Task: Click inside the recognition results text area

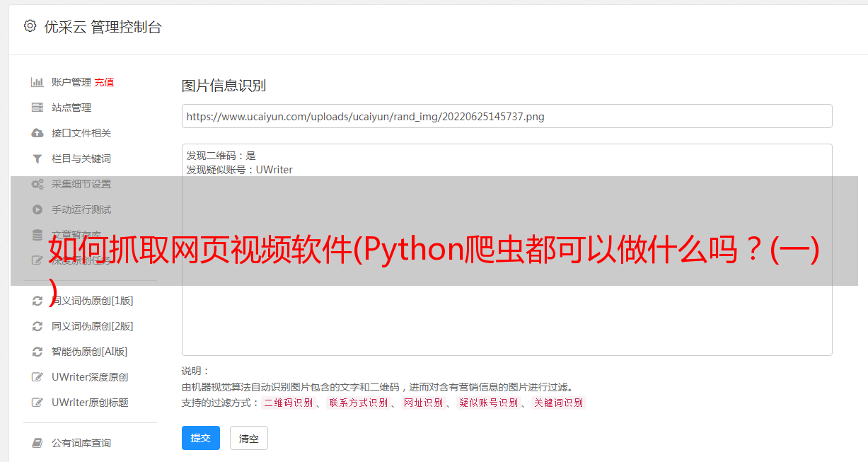Action: pyautogui.click(x=507, y=249)
